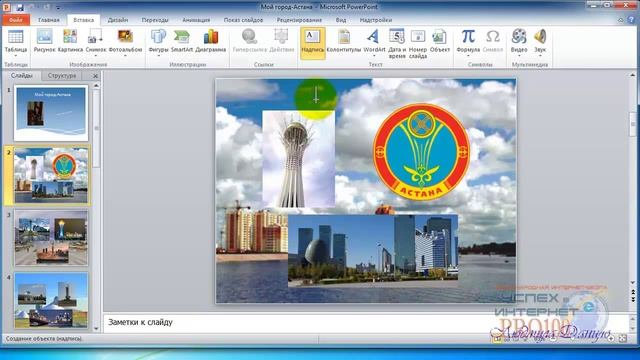Select slide 1 thumbnail
The width and height of the screenshot is (640, 360).
click(x=51, y=113)
